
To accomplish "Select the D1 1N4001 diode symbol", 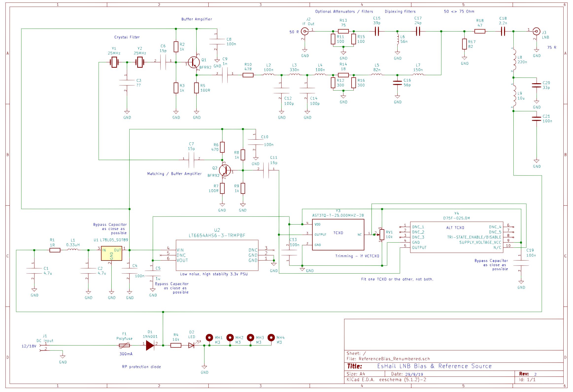I will 150,345.
